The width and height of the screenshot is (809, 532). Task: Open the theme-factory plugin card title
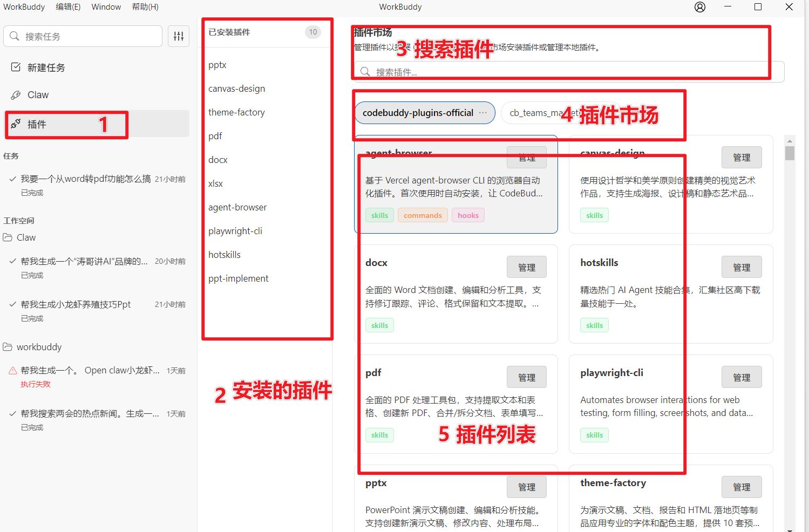point(613,483)
